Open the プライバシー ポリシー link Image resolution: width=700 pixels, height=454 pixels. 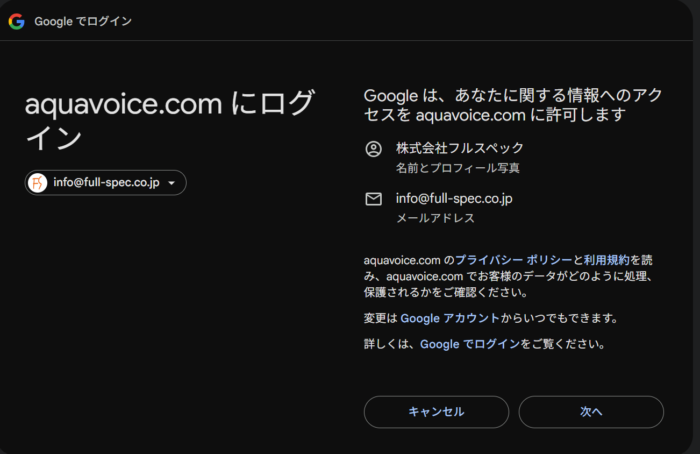point(513,260)
